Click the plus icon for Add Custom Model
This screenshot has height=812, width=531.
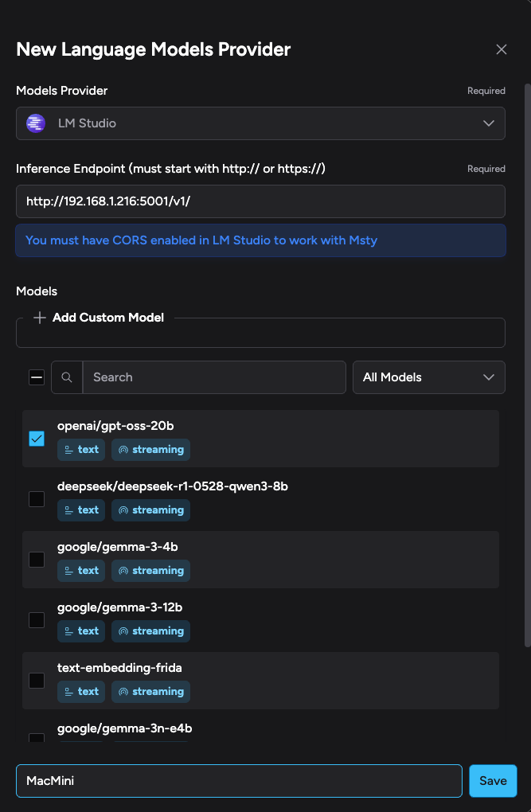tap(40, 318)
